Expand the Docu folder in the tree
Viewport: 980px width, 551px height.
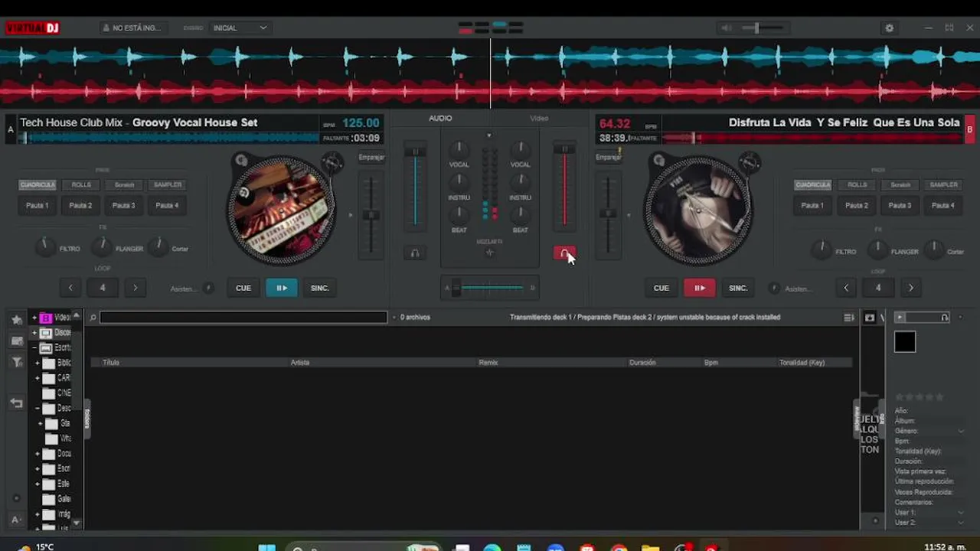[38, 454]
